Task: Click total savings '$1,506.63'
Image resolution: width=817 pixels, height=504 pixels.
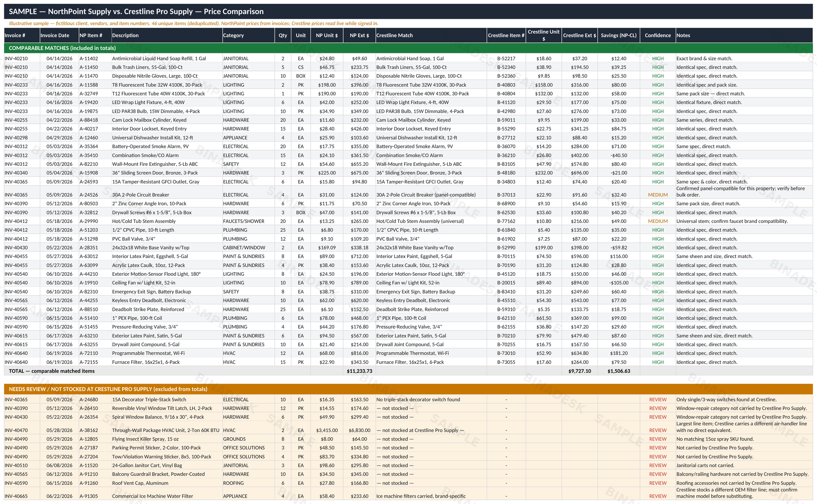Action: point(619,371)
